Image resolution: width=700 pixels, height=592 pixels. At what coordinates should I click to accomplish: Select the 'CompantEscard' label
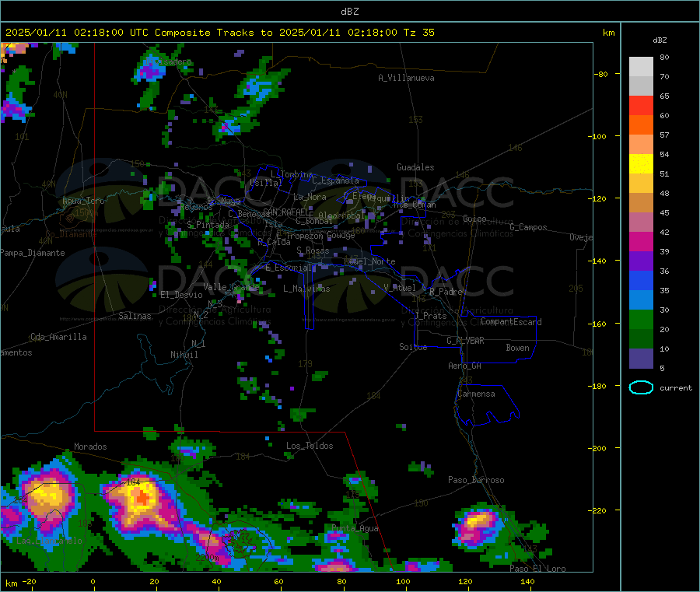click(511, 321)
